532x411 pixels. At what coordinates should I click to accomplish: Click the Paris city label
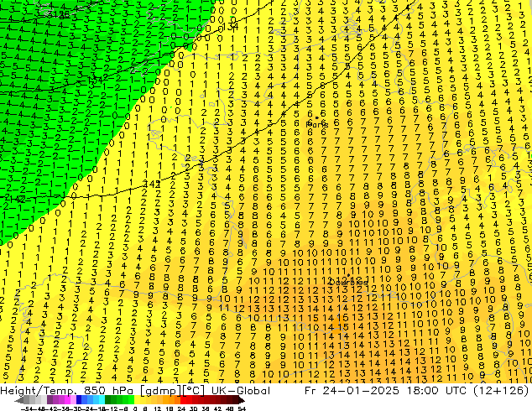pyautogui.click(x=317, y=124)
